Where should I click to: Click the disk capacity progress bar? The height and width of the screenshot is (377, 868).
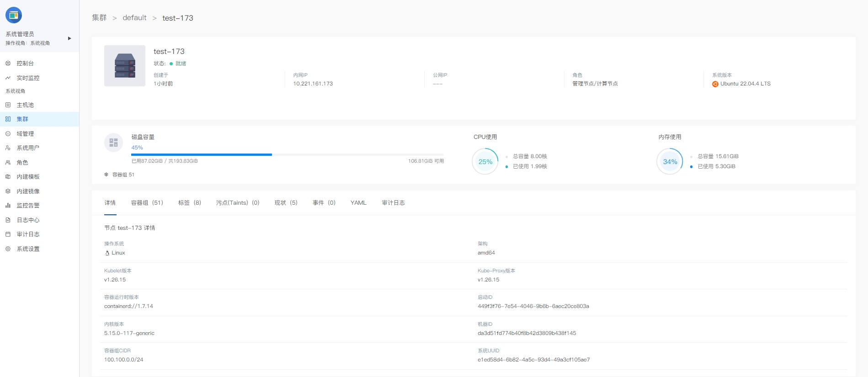(x=287, y=155)
